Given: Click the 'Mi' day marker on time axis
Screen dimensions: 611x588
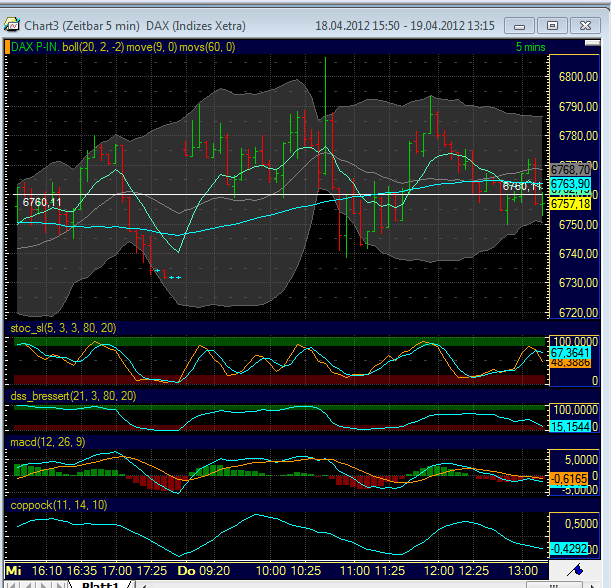Looking at the screenshot, I should click(14, 571).
